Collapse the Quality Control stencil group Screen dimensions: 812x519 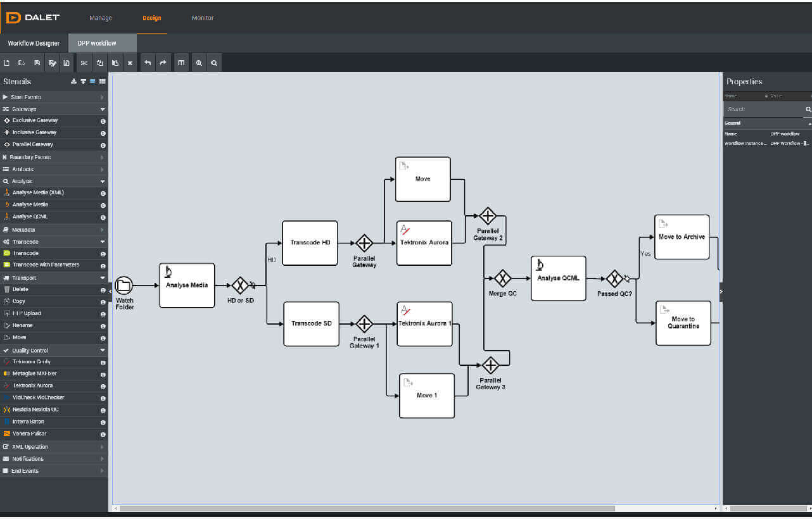[54, 350]
